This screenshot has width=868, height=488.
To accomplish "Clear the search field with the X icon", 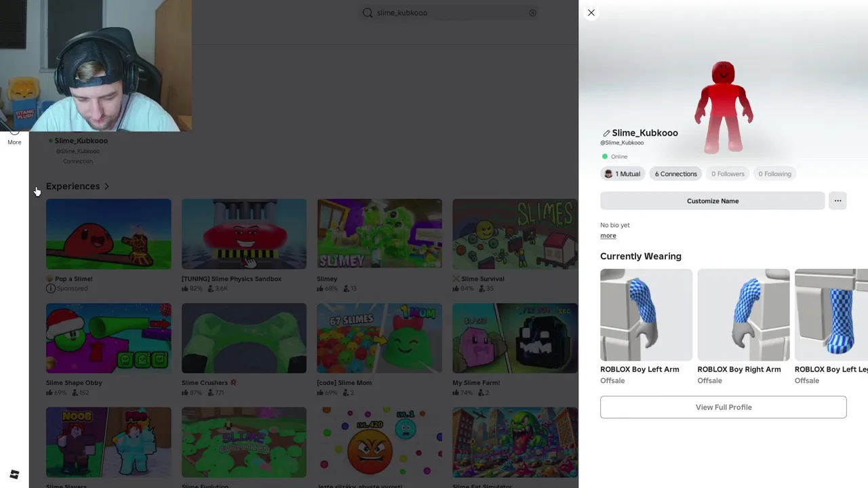I will (x=532, y=13).
